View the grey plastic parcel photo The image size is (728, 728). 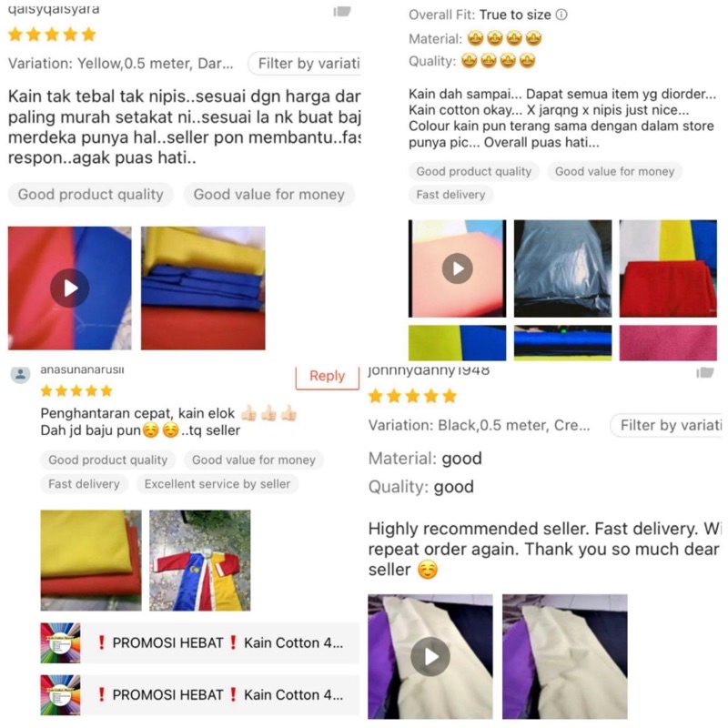[562, 268]
